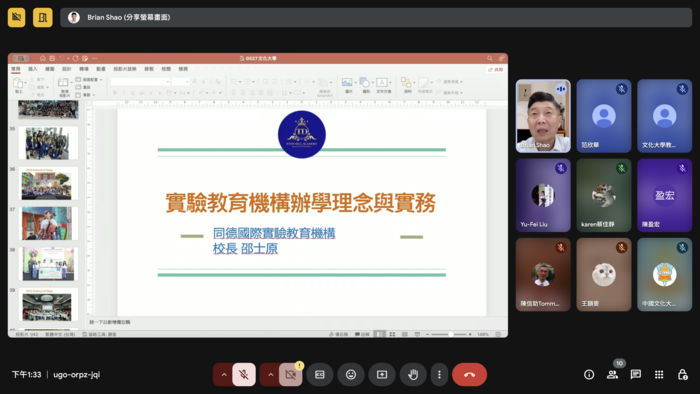Image resolution: width=700 pixels, height=394 pixels.
Task: Click the redo icon in title bar
Action: click(x=75, y=58)
